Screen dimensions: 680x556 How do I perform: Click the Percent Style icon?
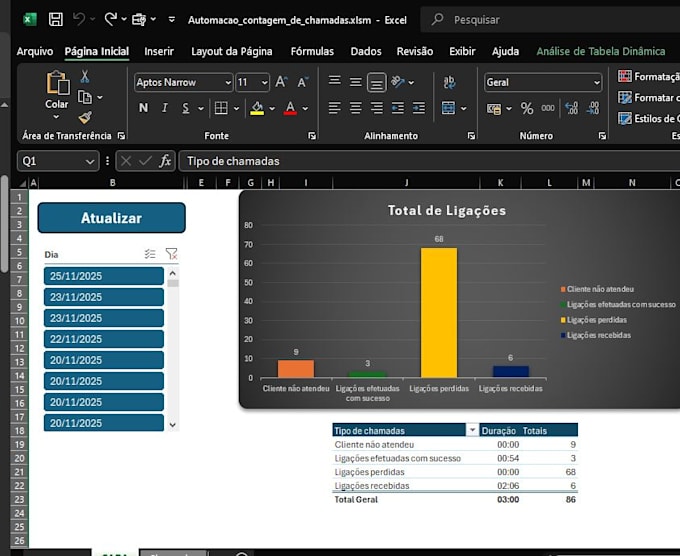tap(527, 108)
